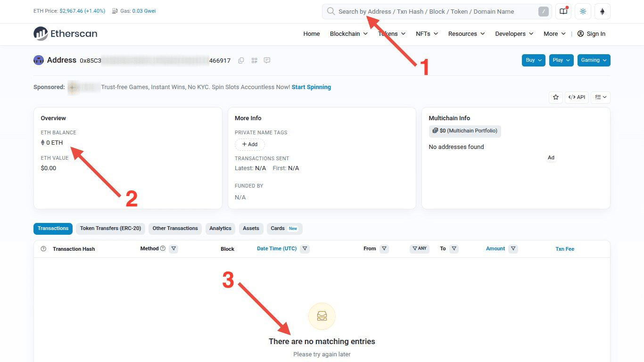Expand the Tokens menu
644x362 pixels.
(391, 33)
